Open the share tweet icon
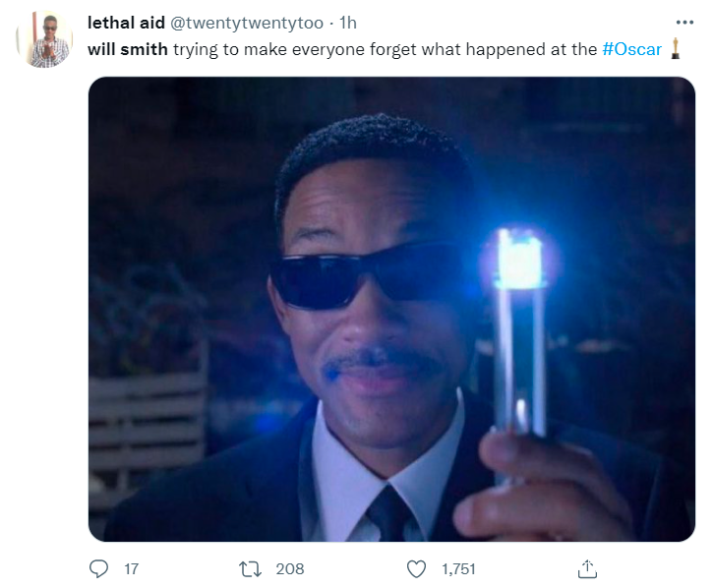This screenshot has height=588, width=714. click(586, 568)
